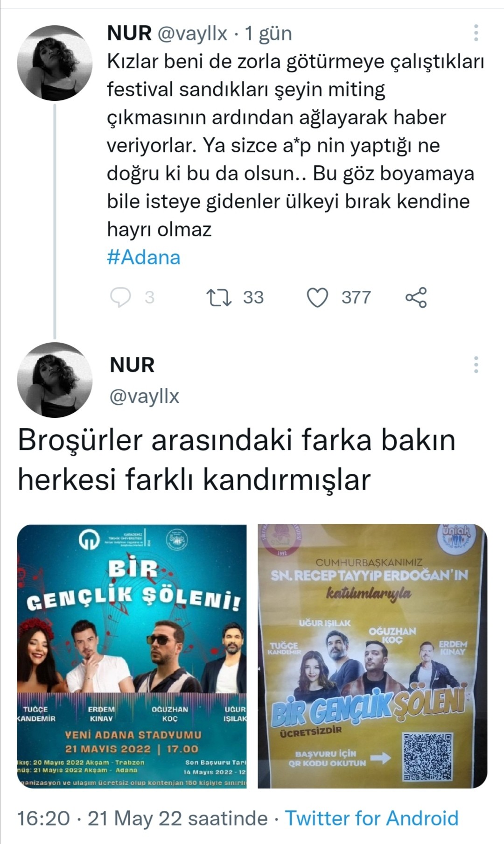
Task: Open the #Adana hashtag
Action: (144, 258)
